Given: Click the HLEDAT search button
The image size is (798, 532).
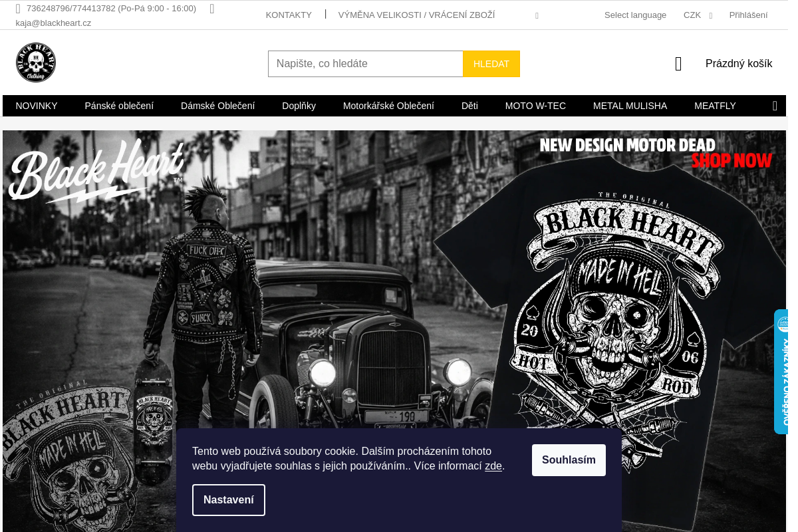Looking at the screenshot, I should pos(491,64).
